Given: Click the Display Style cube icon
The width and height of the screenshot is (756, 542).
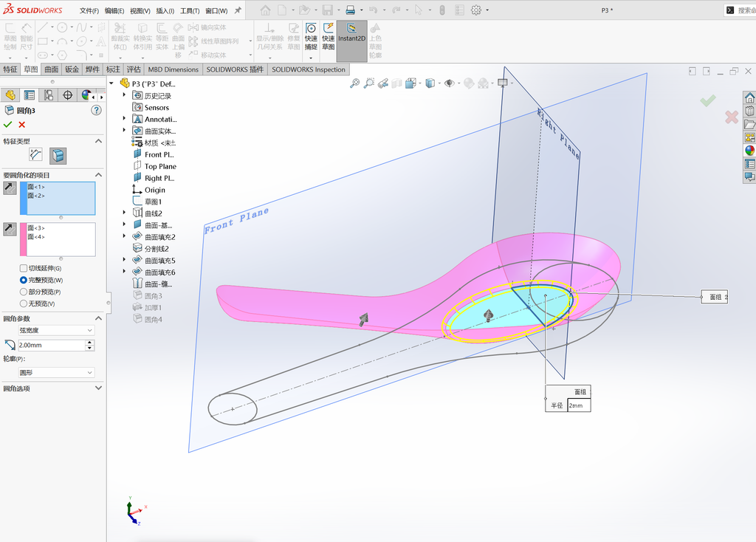Looking at the screenshot, I should pos(430,83).
